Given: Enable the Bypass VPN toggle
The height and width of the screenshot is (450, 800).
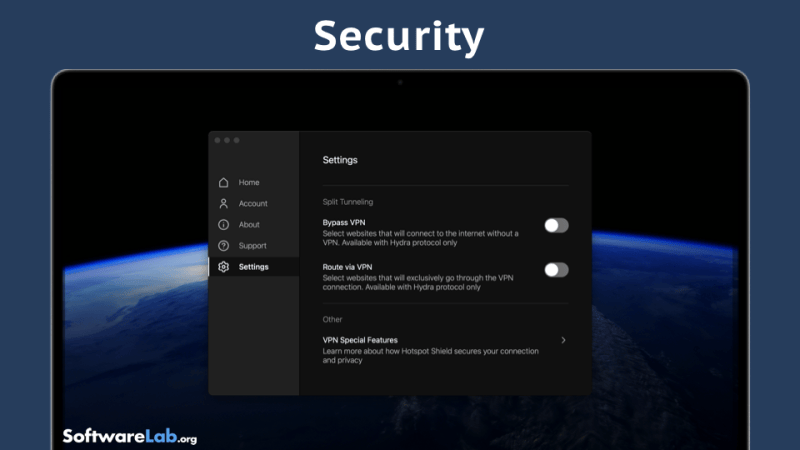Looking at the screenshot, I should tap(556, 226).
